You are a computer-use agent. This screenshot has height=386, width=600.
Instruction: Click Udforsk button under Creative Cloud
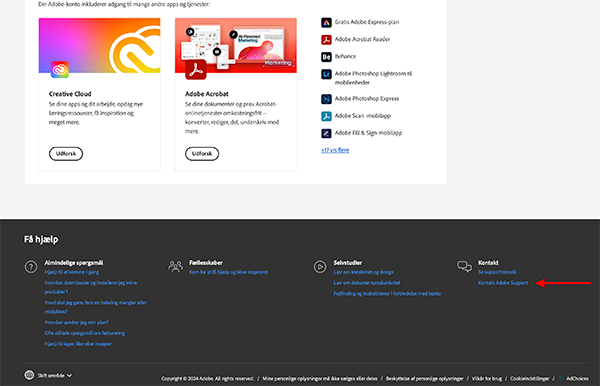pyautogui.click(x=66, y=154)
